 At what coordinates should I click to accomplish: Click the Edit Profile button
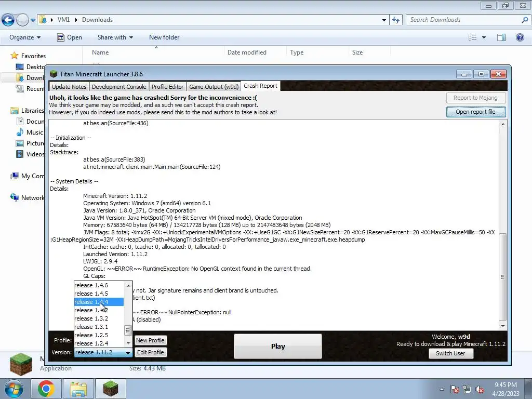[150, 352]
